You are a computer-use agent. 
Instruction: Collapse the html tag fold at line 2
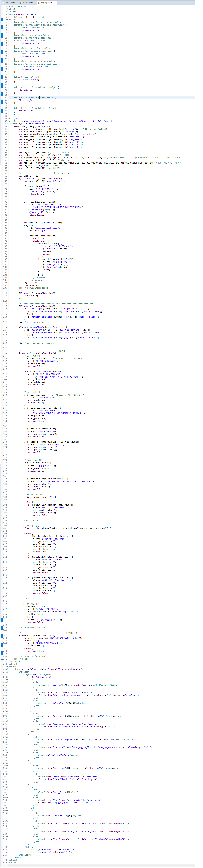(7, 9)
